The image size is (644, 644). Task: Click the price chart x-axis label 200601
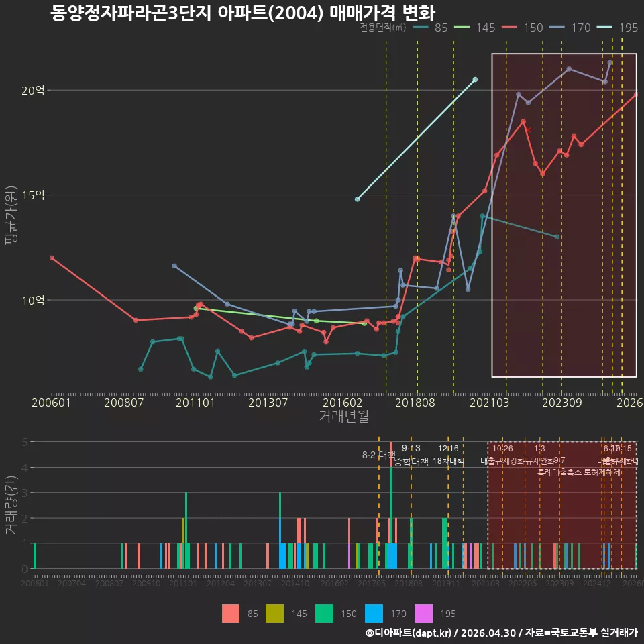click(52, 402)
